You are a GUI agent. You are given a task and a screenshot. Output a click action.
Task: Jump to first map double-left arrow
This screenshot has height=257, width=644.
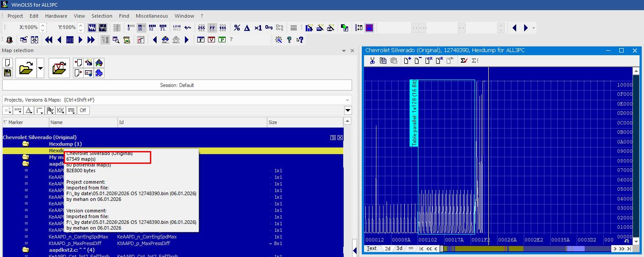coord(49,40)
